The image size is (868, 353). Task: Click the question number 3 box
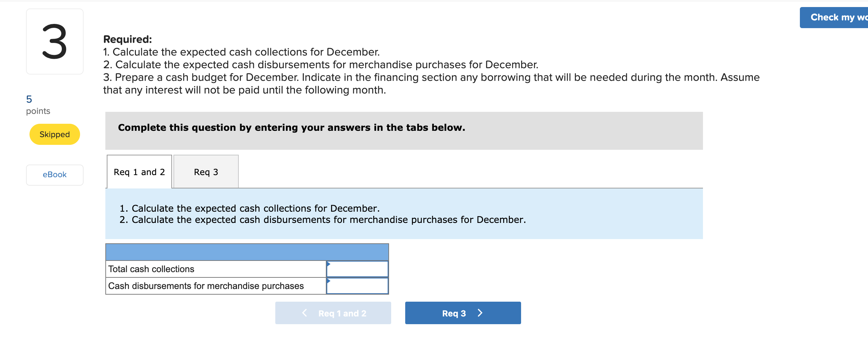pyautogui.click(x=54, y=41)
